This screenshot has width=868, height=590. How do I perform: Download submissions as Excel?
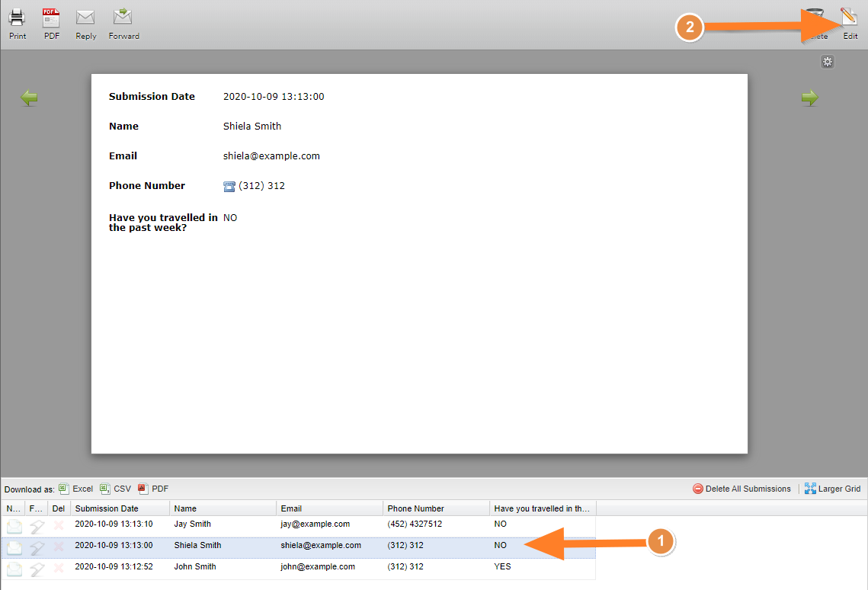click(x=76, y=489)
